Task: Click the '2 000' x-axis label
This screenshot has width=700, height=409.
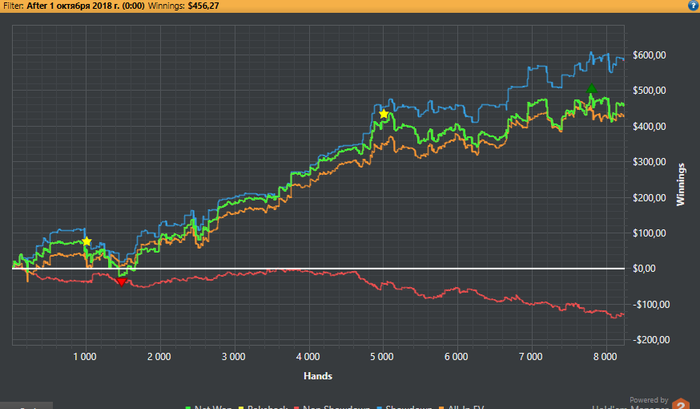Action: pos(159,357)
